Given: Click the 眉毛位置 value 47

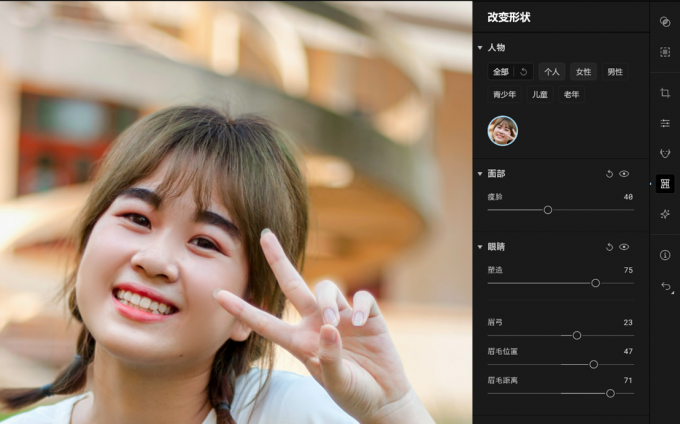Looking at the screenshot, I should point(628,352).
